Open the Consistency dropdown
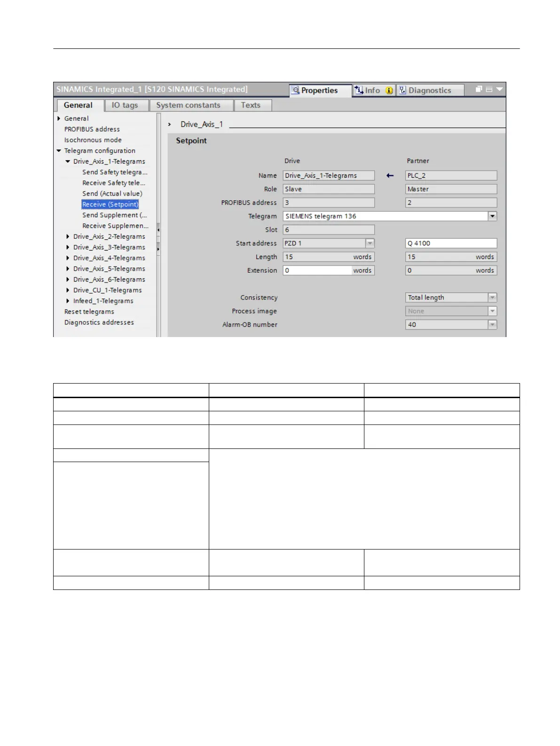This screenshot has width=560, height=746. coord(492,298)
